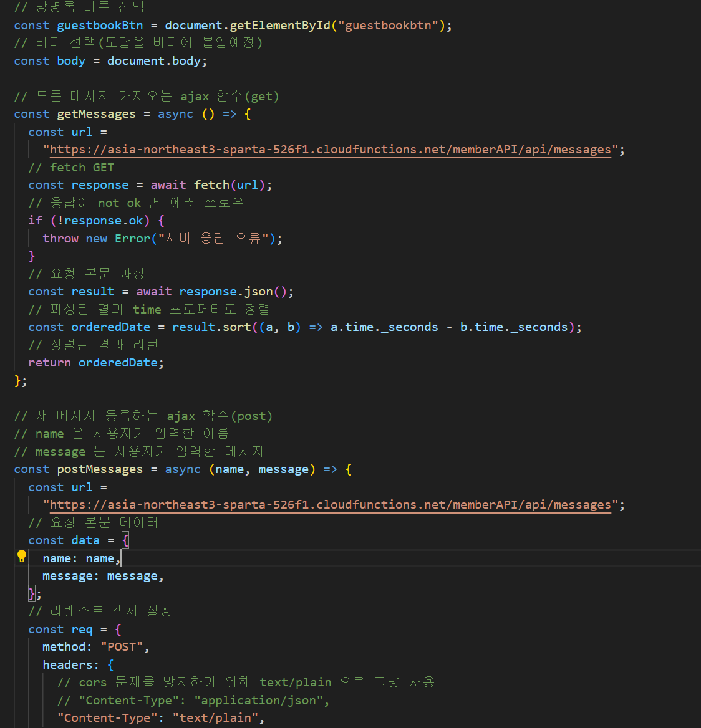Open the URL link inside getMessages

331,150
